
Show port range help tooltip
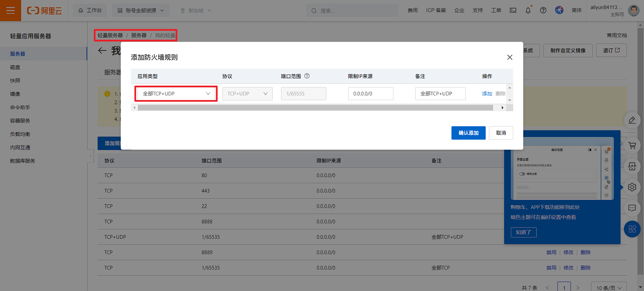[x=307, y=76]
